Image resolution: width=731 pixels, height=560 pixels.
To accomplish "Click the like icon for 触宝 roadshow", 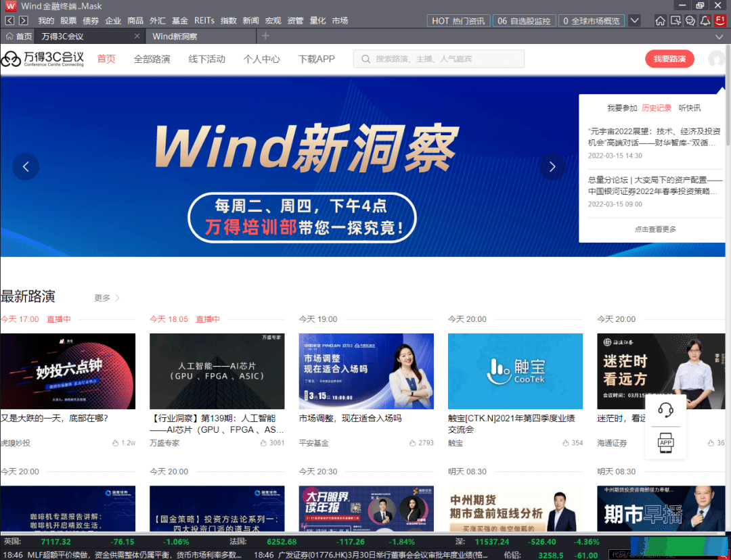I will tap(565, 443).
